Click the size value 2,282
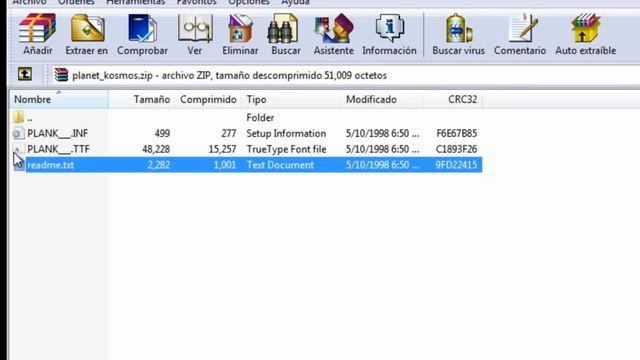This screenshot has height=360, width=640. tap(158, 165)
